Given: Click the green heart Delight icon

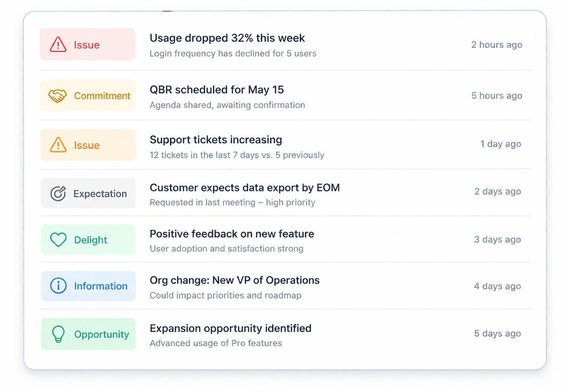Looking at the screenshot, I should point(58,239).
